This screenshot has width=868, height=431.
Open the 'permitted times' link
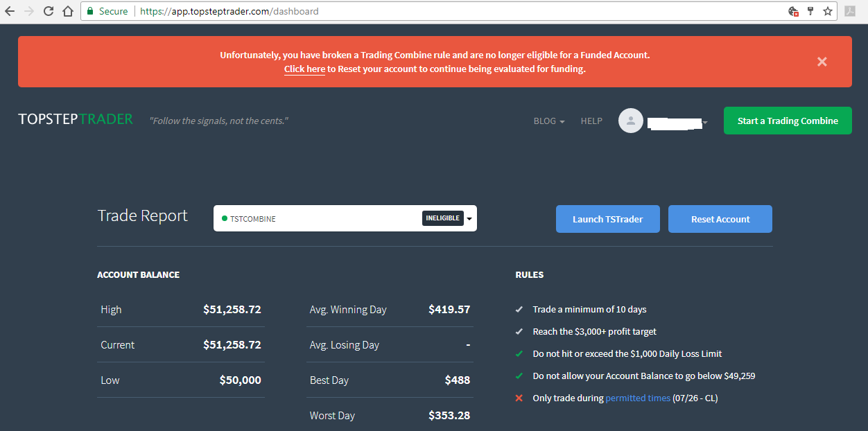638,398
